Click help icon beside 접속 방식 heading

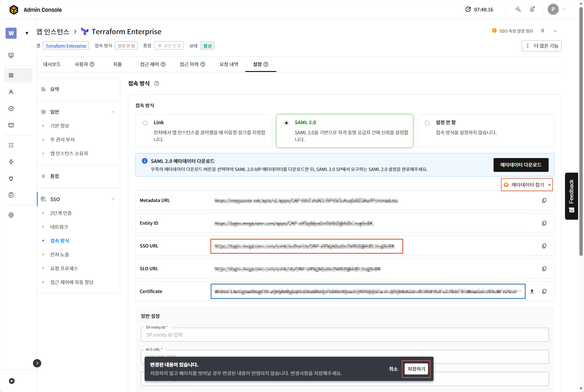point(157,83)
